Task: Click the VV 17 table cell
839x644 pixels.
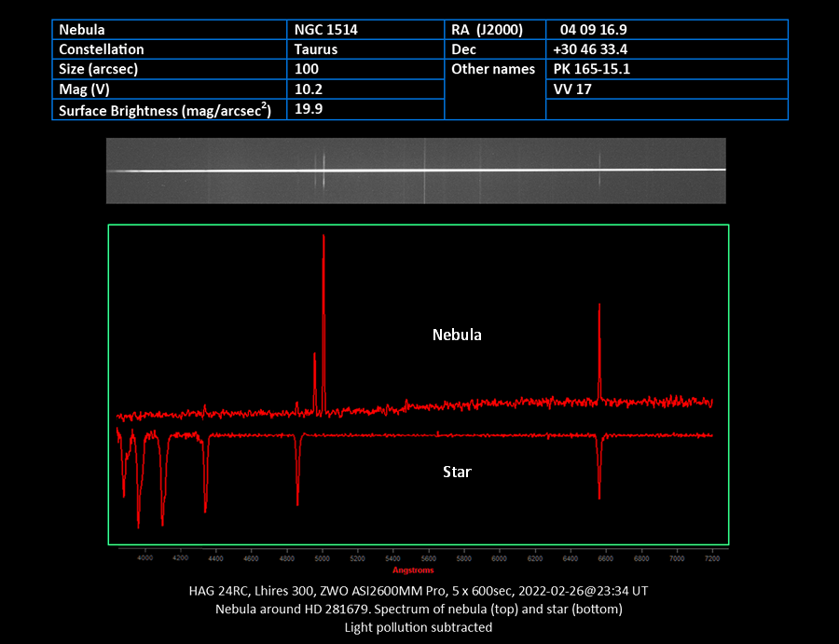Action: coord(667,89)
